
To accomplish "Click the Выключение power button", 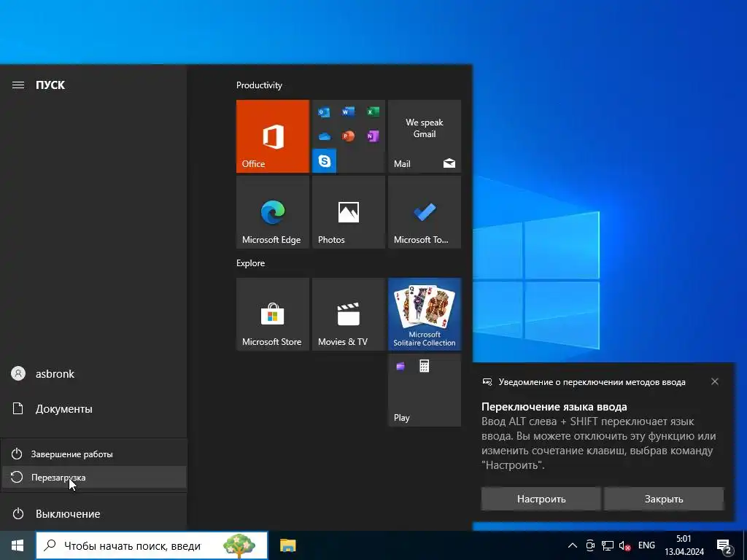I will click(x=93, y=514).
